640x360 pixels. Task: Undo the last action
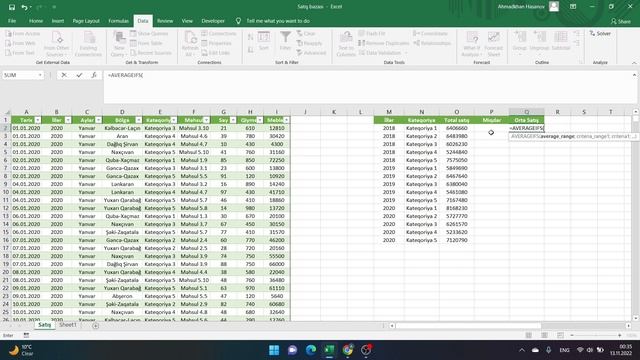point(24,7)
